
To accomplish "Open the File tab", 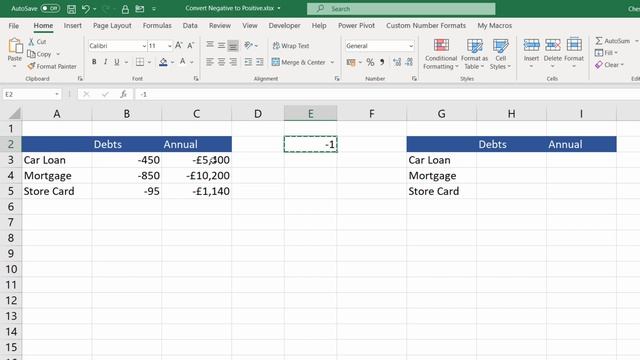I will pos(13,25).
